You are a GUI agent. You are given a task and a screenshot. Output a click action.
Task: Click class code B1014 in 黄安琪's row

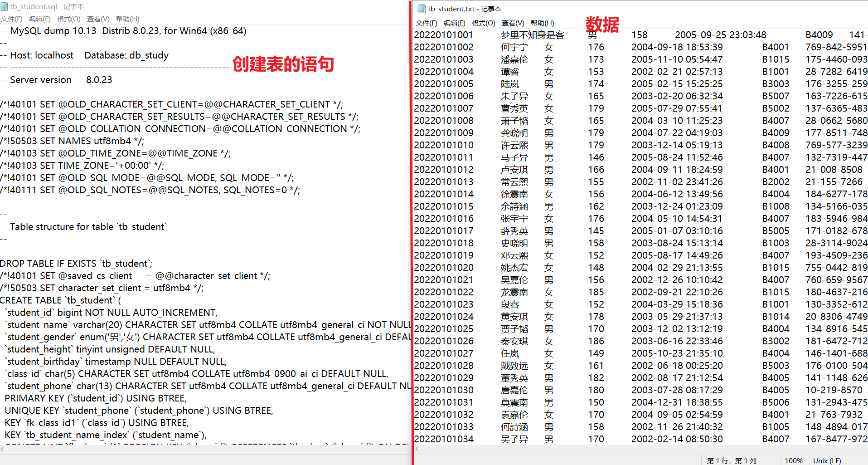[x=776, y=317]
